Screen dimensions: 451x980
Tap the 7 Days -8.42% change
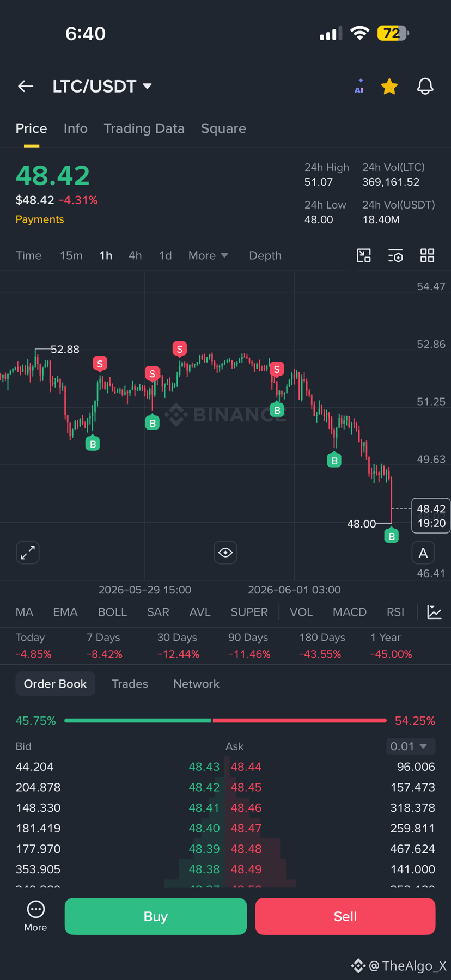point(105,646)
